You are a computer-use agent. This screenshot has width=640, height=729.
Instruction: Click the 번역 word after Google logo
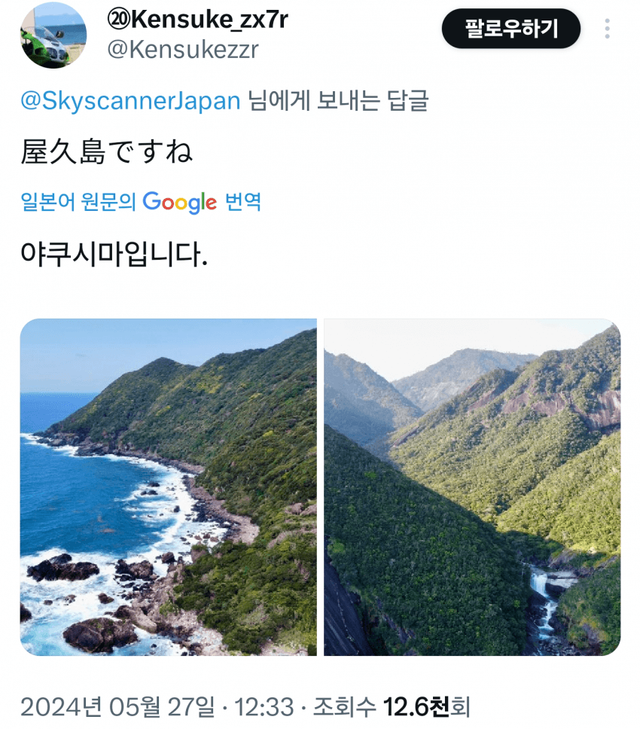pos(243,202)
